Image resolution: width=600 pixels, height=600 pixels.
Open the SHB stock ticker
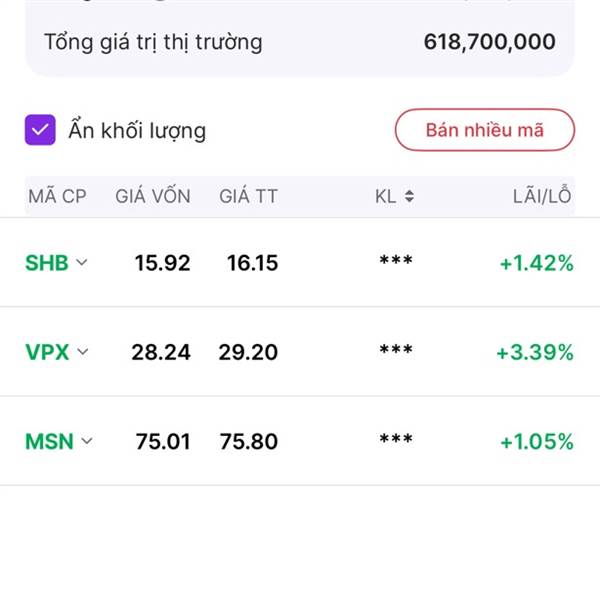[x=47, y=263]
